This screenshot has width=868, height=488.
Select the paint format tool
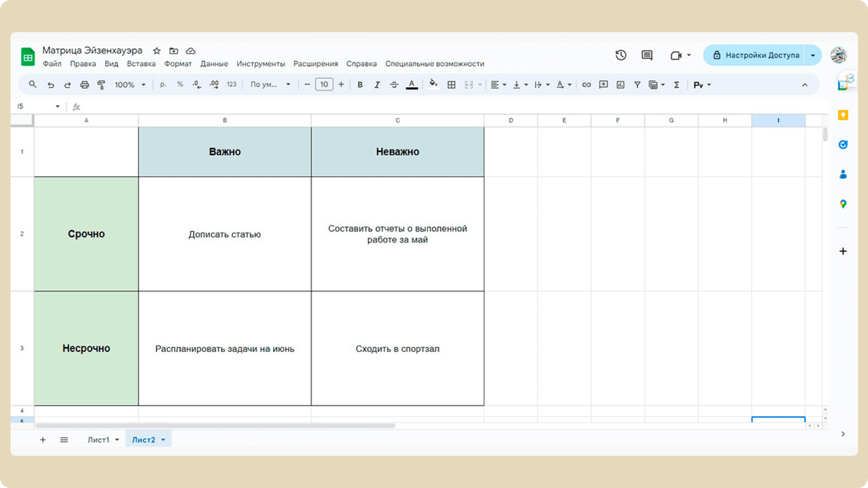101,85
